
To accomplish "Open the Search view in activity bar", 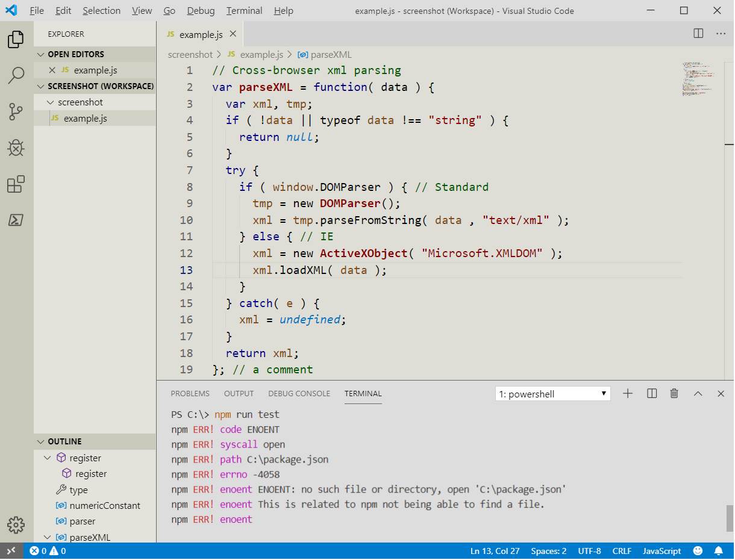I will pos(16,76).
